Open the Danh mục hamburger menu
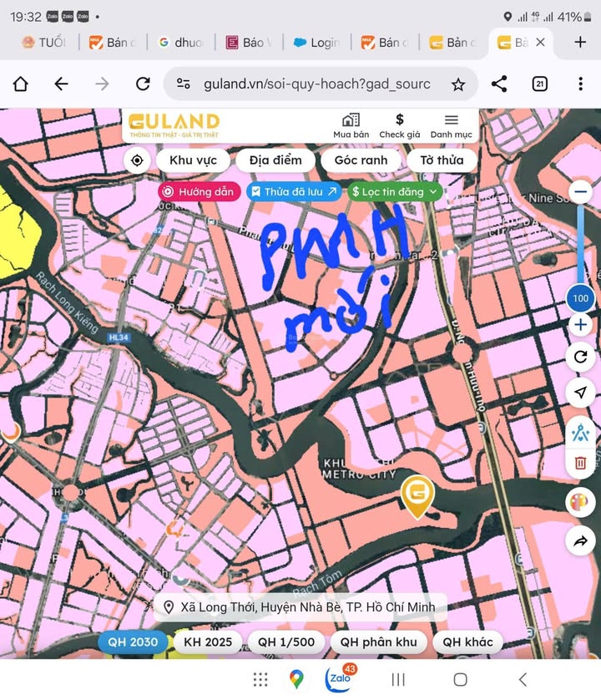 [452, 126]
